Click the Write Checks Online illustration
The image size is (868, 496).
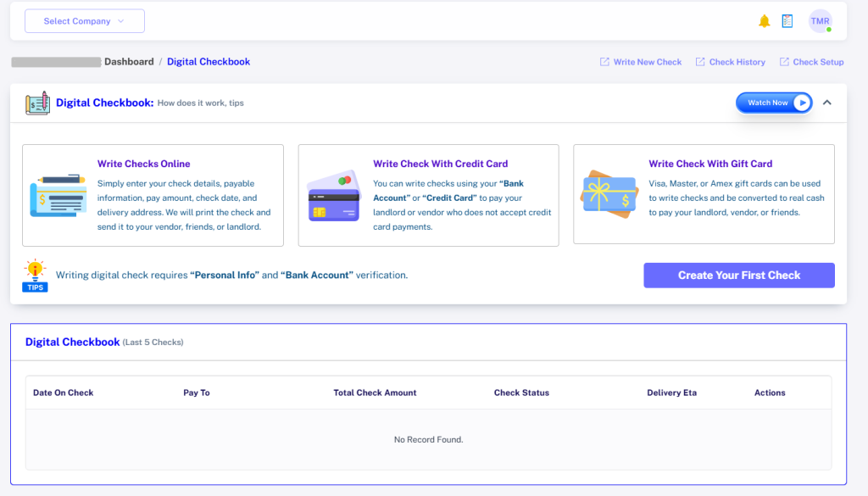point(58,196)
